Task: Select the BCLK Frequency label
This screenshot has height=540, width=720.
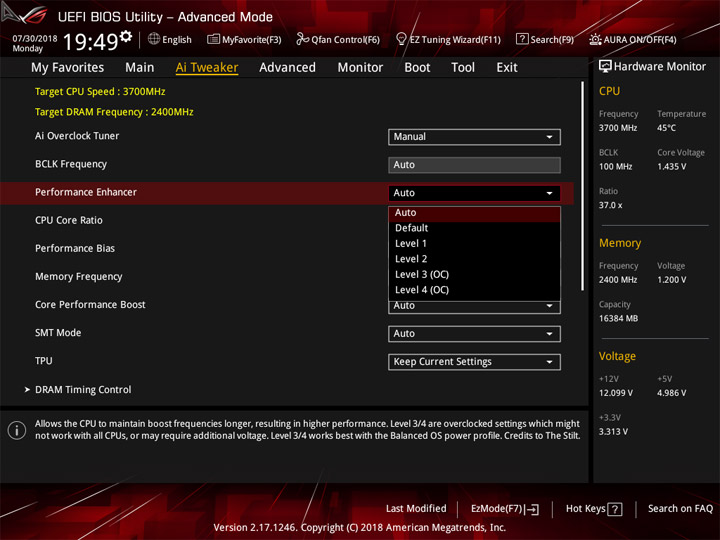Action: pos(71,164)
